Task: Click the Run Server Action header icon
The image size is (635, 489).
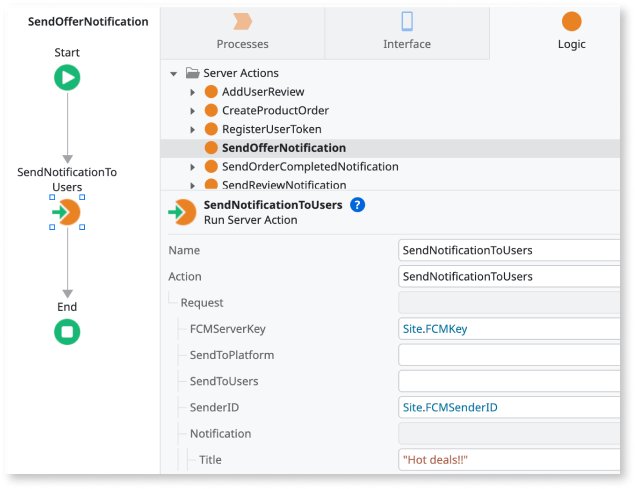Action: click(182, 212)
